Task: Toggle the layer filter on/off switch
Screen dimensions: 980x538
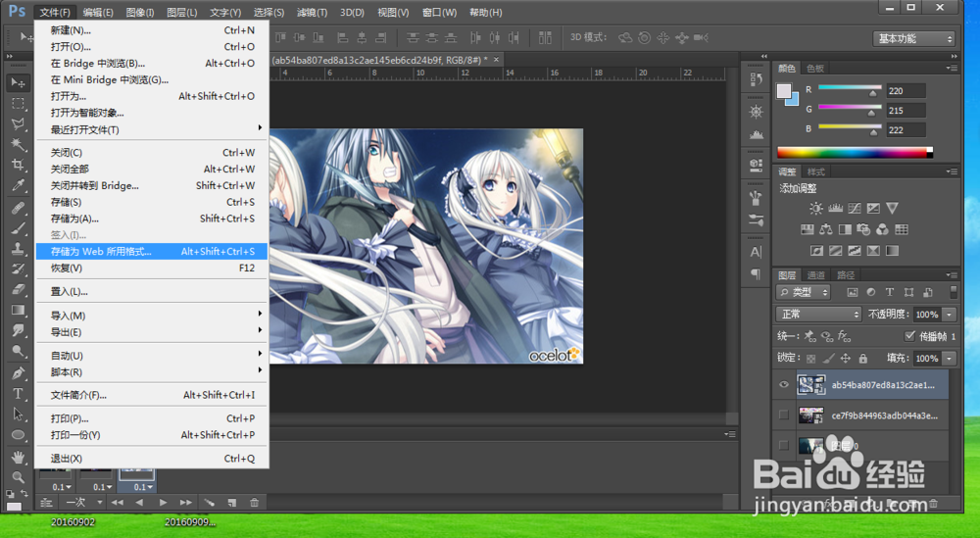Action: [954, 292]
